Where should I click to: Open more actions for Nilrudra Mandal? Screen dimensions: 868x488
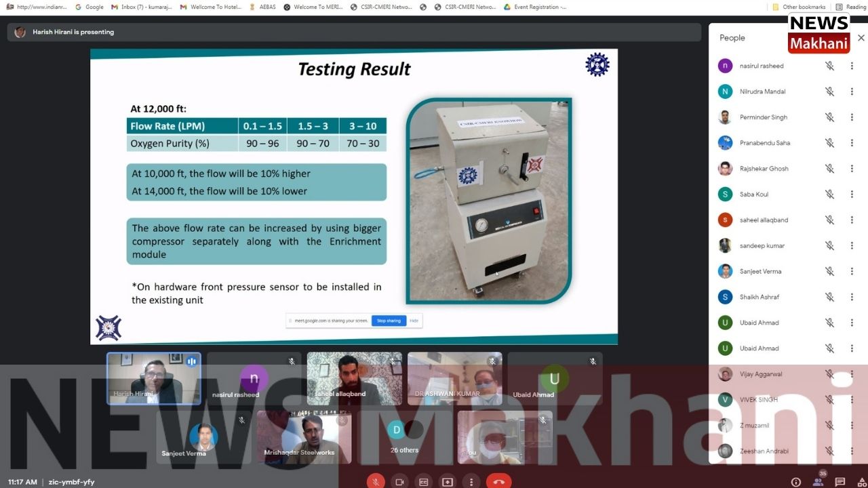point(852,91)
